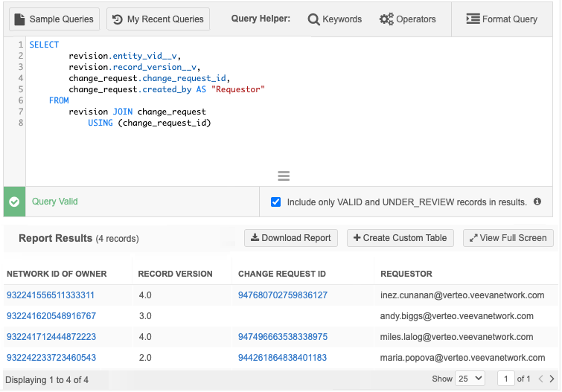The image size is (562, 392).
Task: Open the Sample Queries list
Action: 54,19
